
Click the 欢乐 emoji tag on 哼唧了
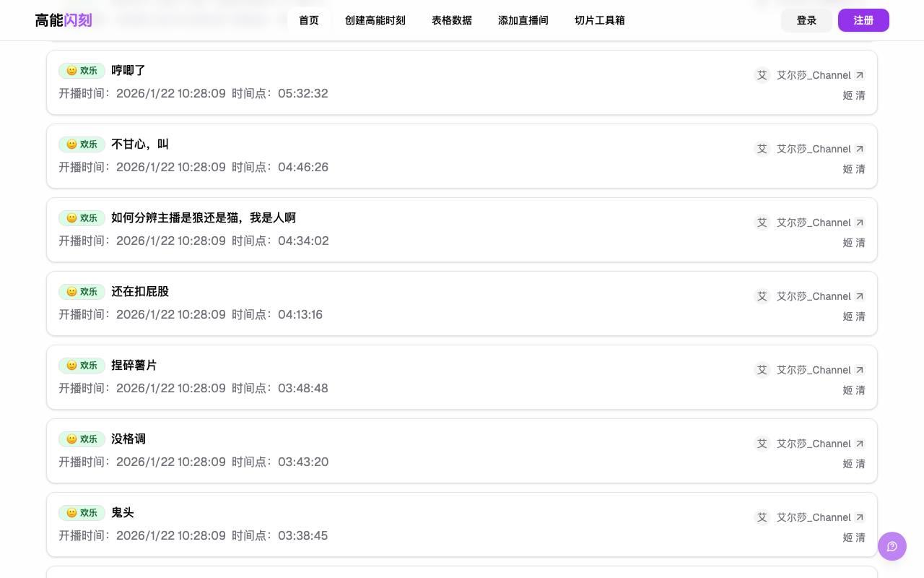(x=82, y=71)
